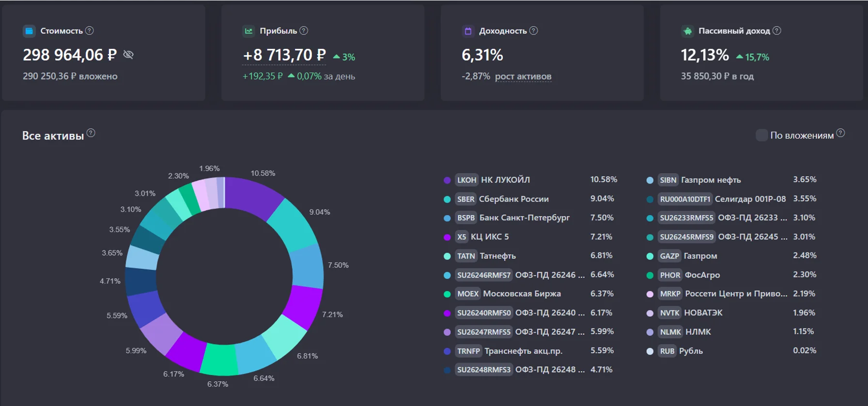The width and height of the screenshot is (868, 406).
Task: Click the NLMK ticker badge
Action: pos(670,332)
